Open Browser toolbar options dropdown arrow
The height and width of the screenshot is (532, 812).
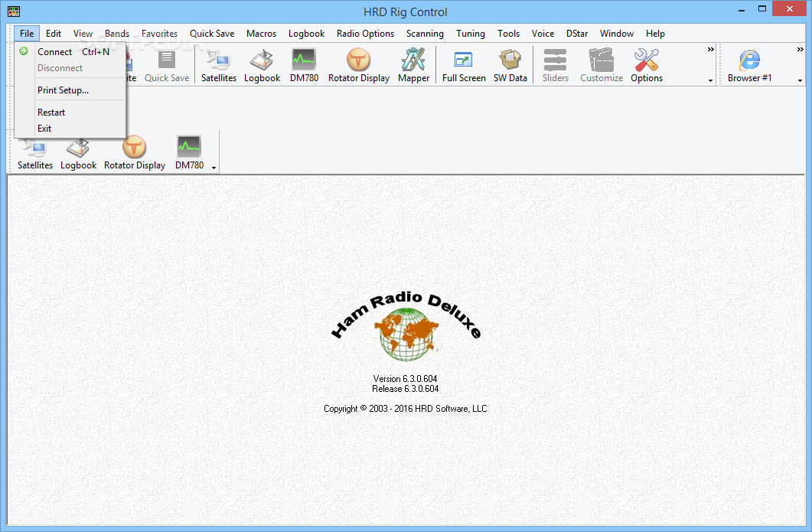click(800, 81)
